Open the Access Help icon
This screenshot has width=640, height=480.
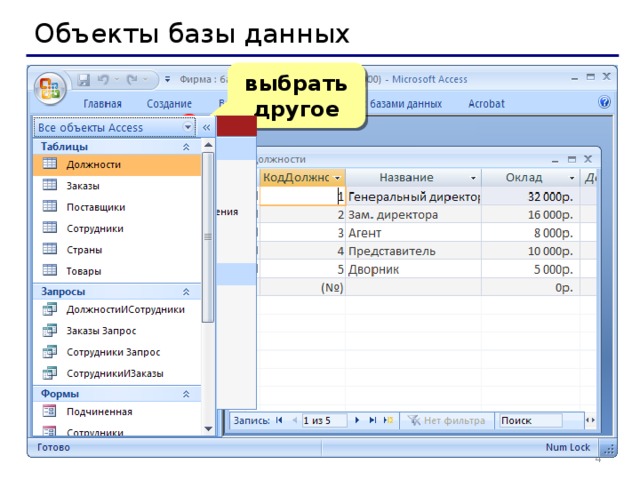pyautogui.click(x=604, y=102)
